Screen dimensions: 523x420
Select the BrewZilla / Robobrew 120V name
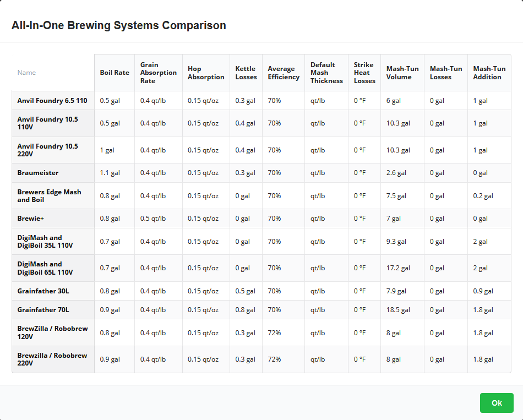(53, 332)
